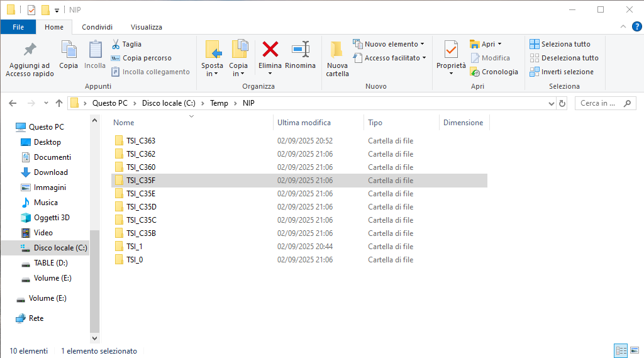Open the Accesso facilitato dropdown
Screen dimensions: 644x358
click(x=389, y=58)
